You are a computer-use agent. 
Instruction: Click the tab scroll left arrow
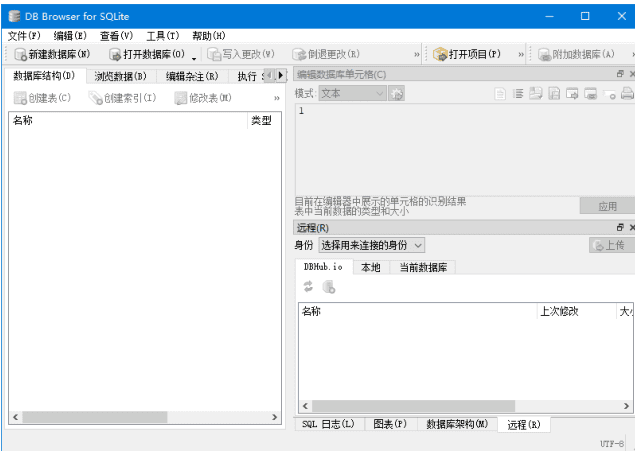(x=269, y=75)
